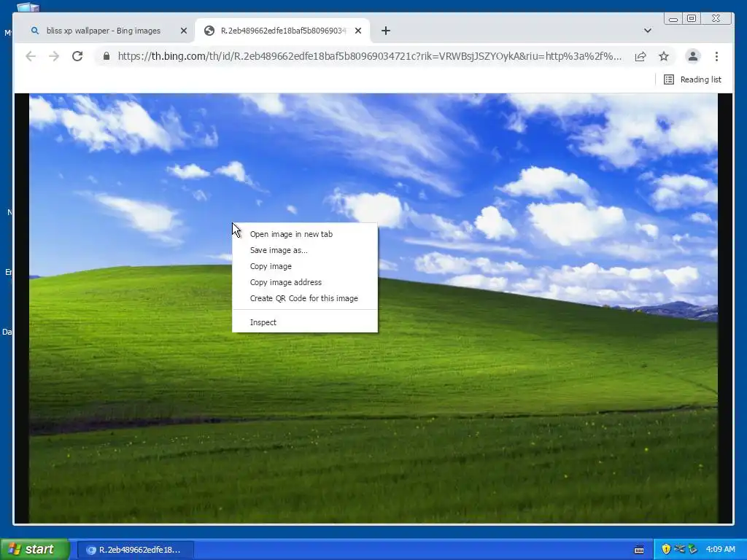This screenshot has width=747, height=560.
Task: Open a new tab with plus button
Action: (386, 31)
